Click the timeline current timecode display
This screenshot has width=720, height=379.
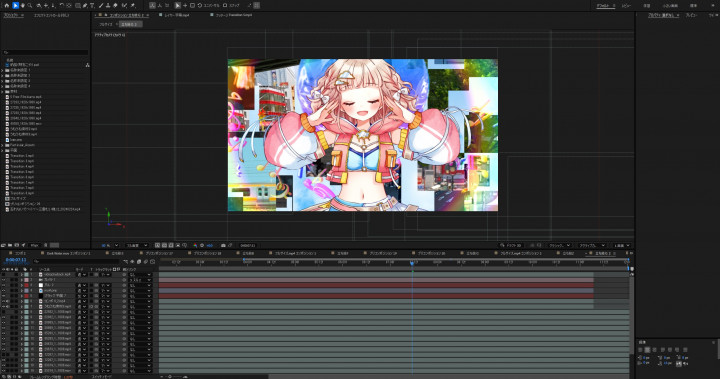coord(16,260)
